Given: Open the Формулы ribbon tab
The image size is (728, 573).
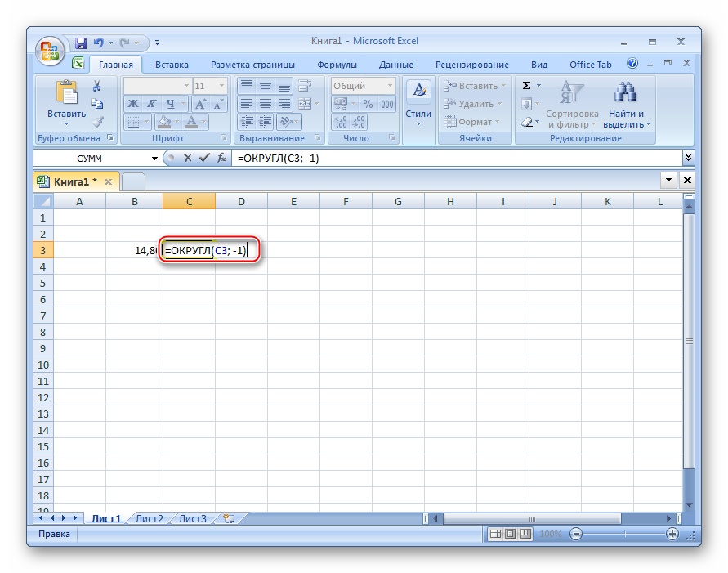Looking at the screenshot, I should coord(337,65).
